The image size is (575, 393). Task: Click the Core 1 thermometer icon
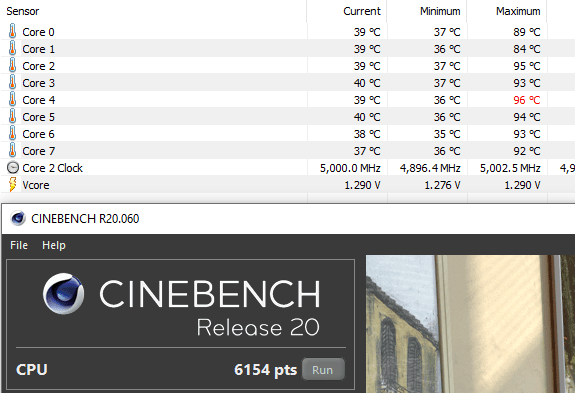coord(12,48)
